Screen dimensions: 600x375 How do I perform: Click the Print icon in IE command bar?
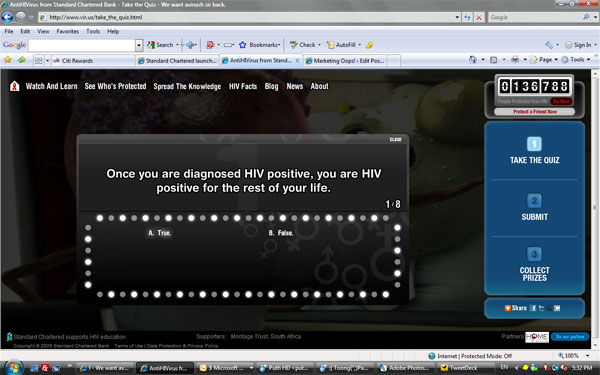(x=515, y=60)
